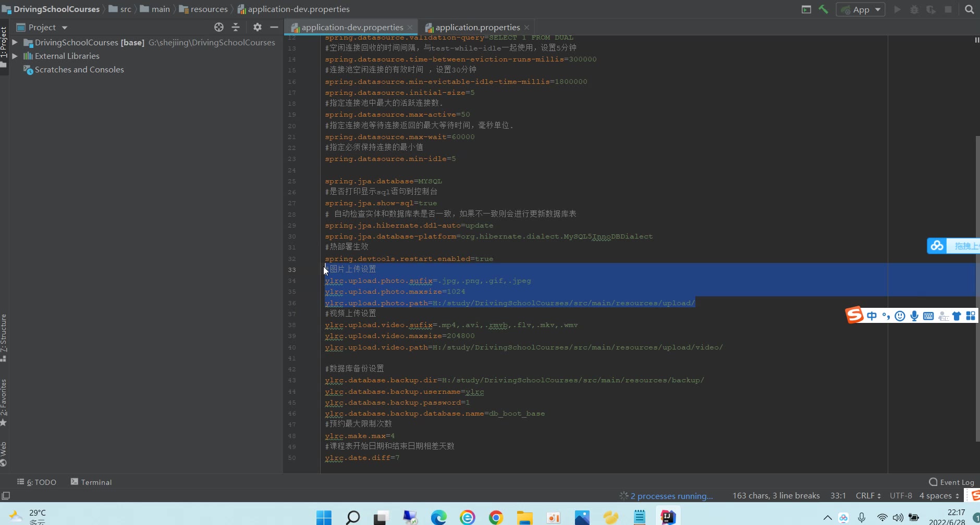Expand the DrivingSchoolCourses project tree node
The width and height of the screenshot is (980, 525).
point(15,42)
